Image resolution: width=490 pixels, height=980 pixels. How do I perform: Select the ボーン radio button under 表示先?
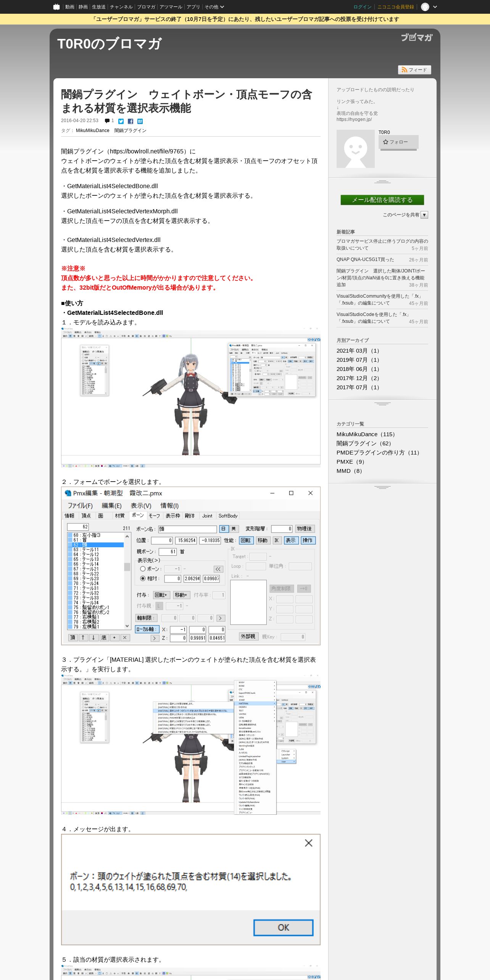click(143, 569)
